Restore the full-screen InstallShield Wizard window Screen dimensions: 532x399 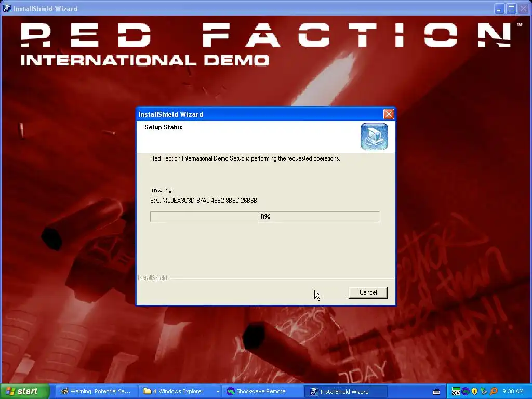pos(511,8)
